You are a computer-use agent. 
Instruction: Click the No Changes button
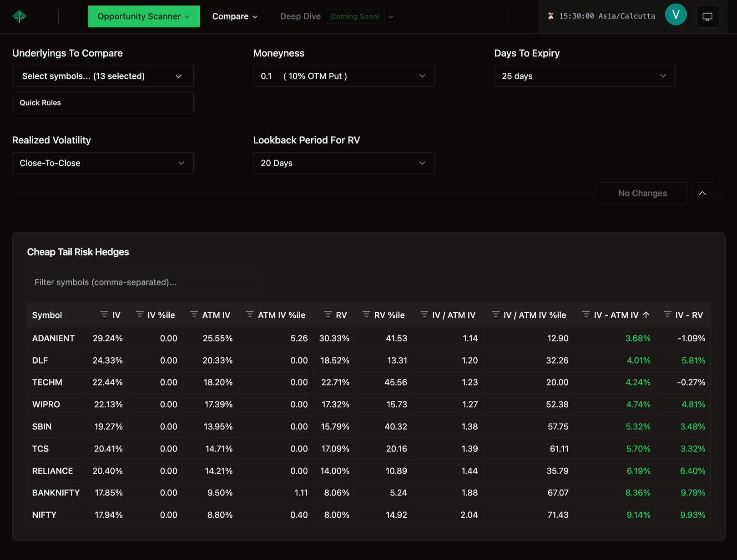(x=642, y=193)
